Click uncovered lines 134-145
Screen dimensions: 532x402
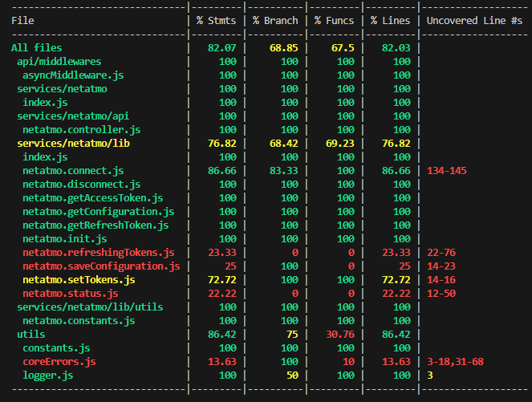click(x=446, y=171)
